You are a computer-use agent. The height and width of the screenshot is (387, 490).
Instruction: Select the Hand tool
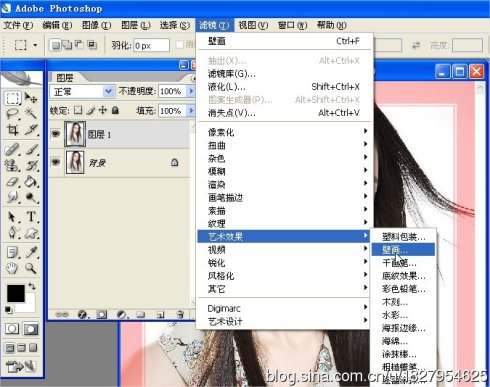click(13, 268)
